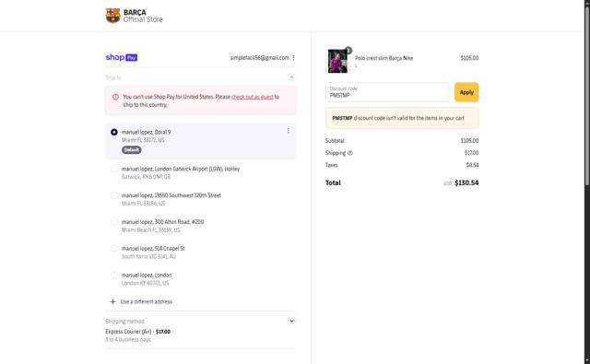Follow the check out as guest link
Viewport: 590px width, 364px height.
(252, 97)
